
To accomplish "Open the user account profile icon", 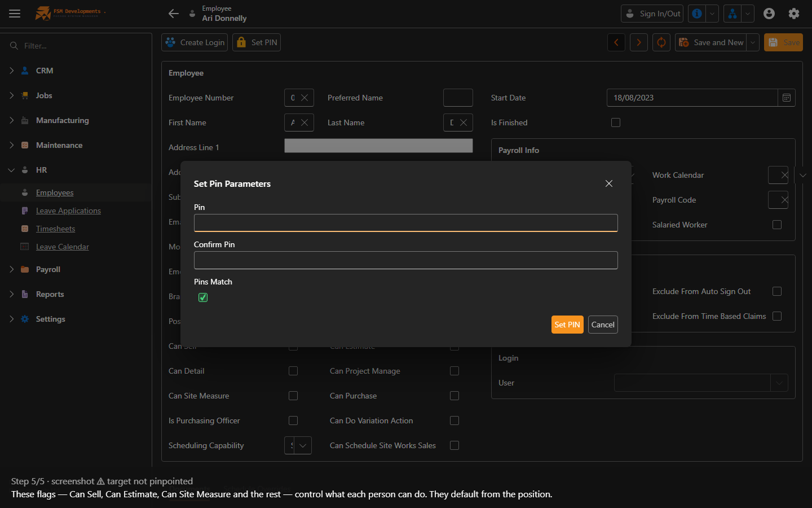I will 769,14.
